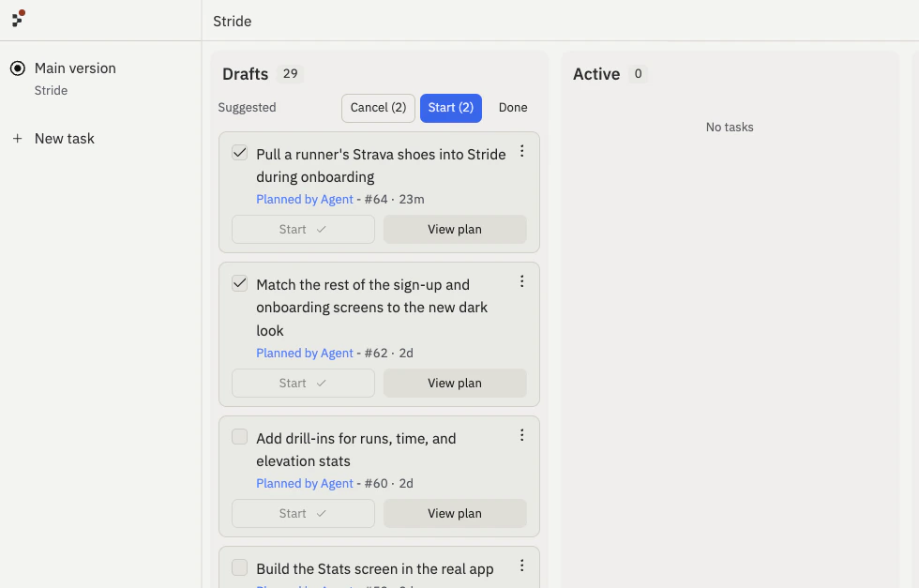Start task #62 dark look
919x588 pixels.
click(x=303, y=383)
